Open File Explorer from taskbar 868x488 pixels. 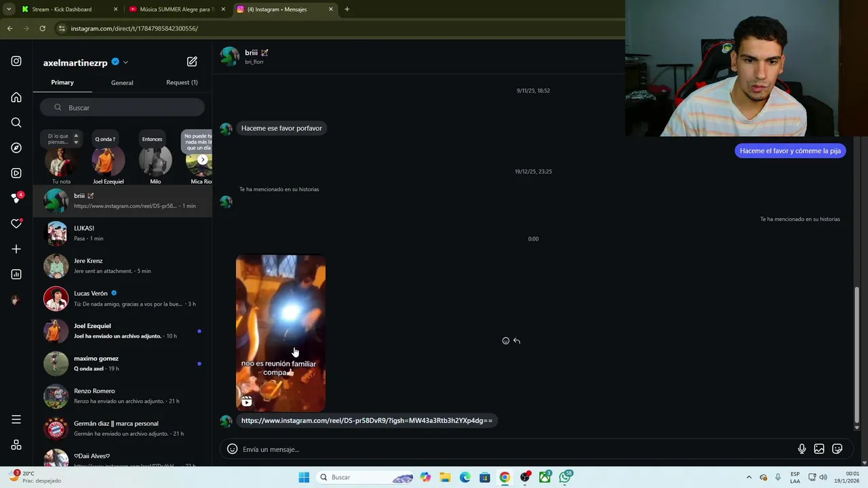[x=445, y=477]
